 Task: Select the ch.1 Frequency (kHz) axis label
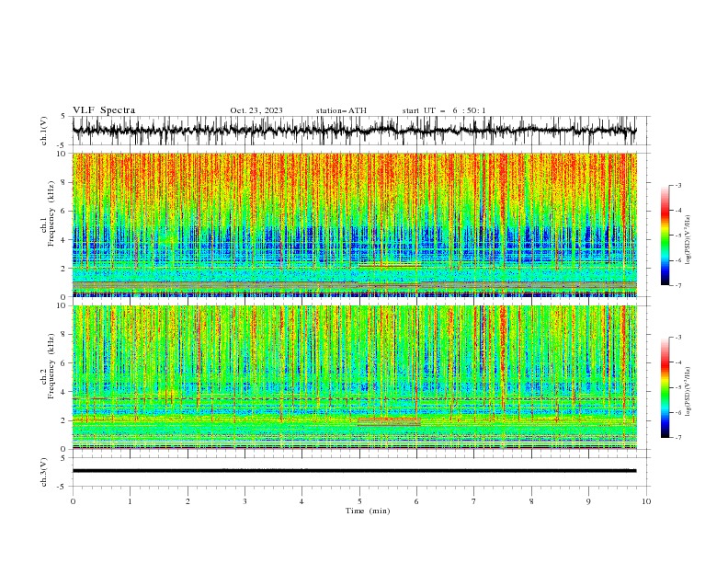pos(48,214)
